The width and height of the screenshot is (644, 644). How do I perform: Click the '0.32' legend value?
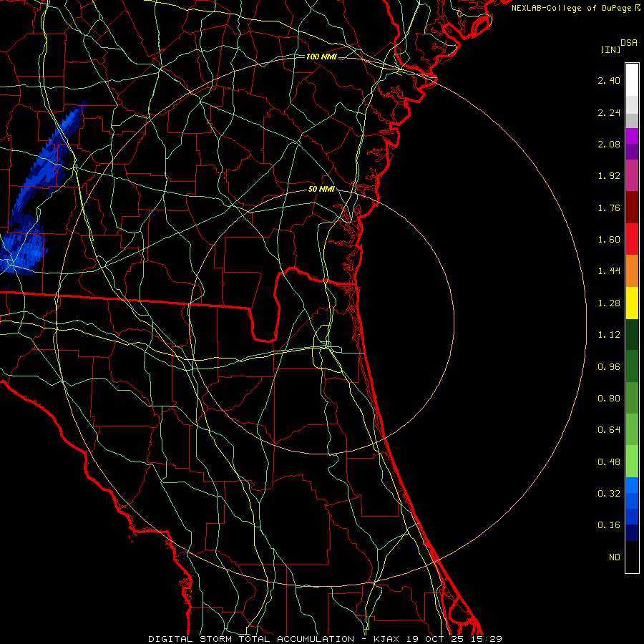pyautogui.click(x=609, y=494)
